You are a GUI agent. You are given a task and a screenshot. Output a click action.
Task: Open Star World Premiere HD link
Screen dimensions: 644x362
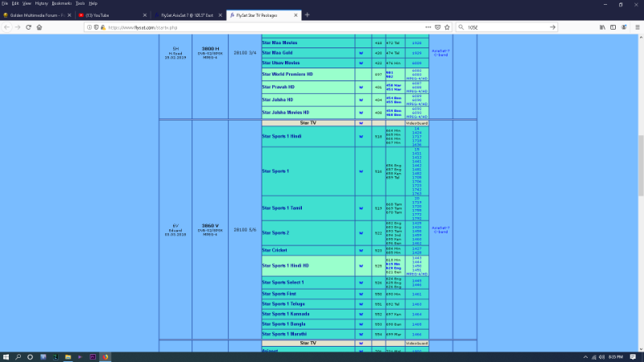287,74
